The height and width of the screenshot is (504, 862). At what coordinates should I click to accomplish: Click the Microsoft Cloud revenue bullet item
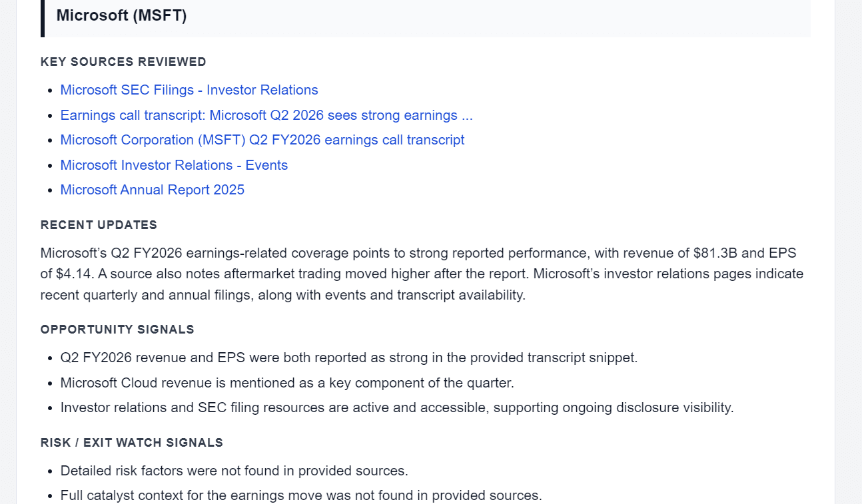tap(287, 383)
